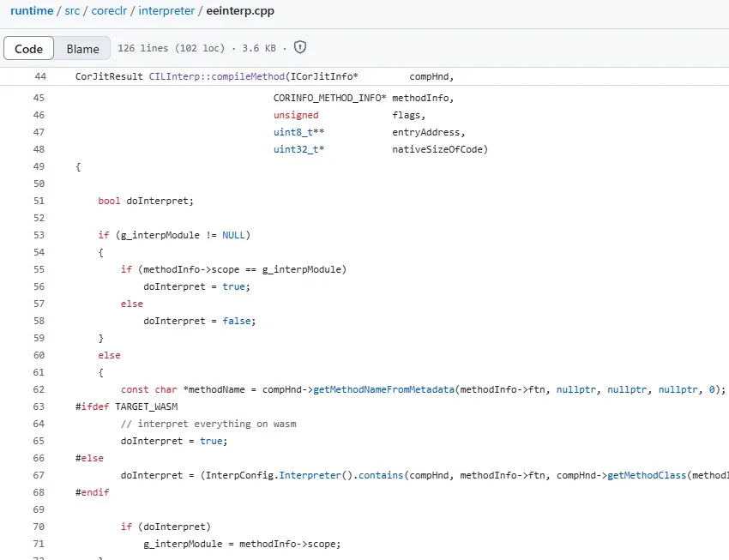
Task: Click the '#ifdef TARGET_WASM' directive
Action: click(x=126, y=406)
